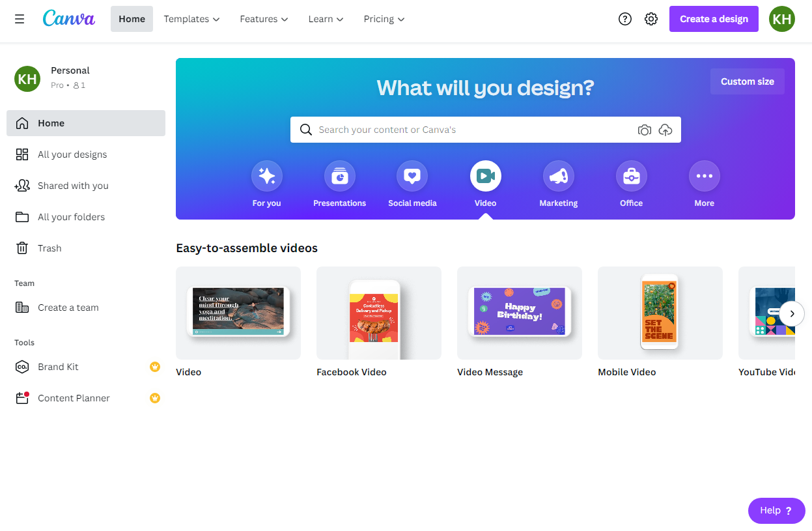Open Shared with you text in sidebar
The width and height of the screenshot is (812, 531).
pos(73,186)
